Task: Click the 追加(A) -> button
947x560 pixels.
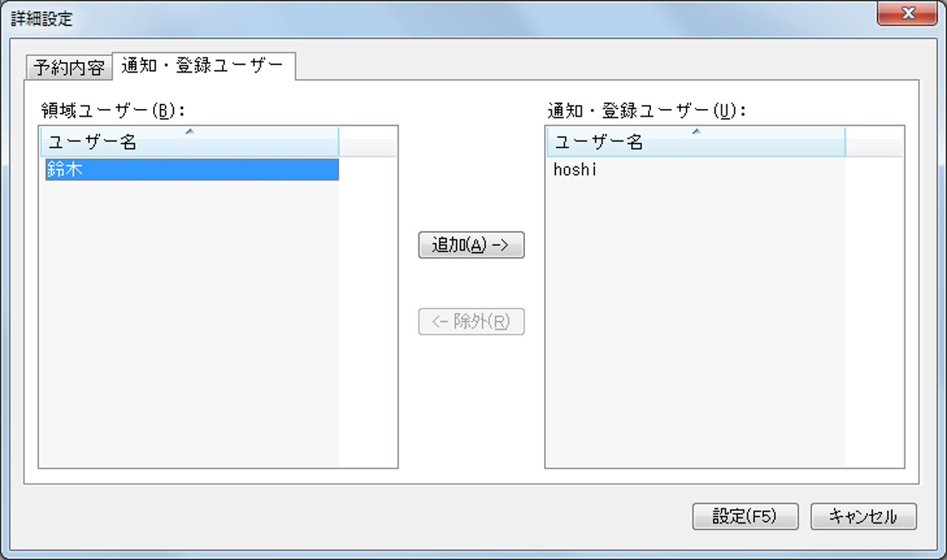Action: tap(471, 245)
